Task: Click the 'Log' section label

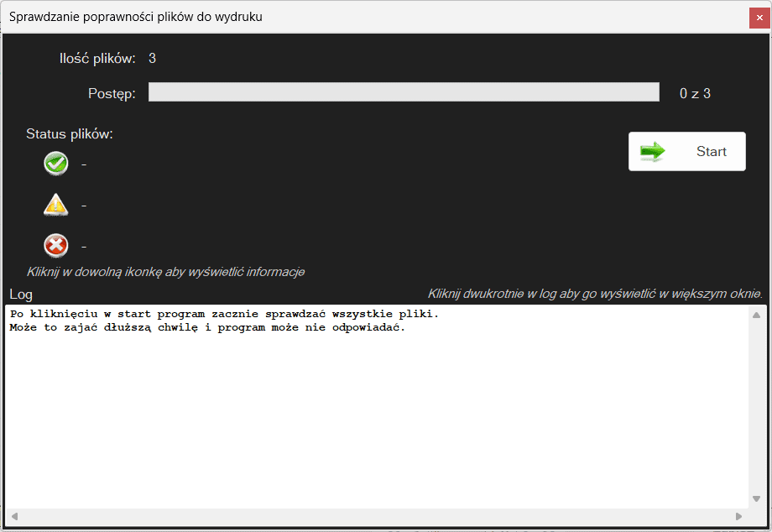Action: coord(21,294)
